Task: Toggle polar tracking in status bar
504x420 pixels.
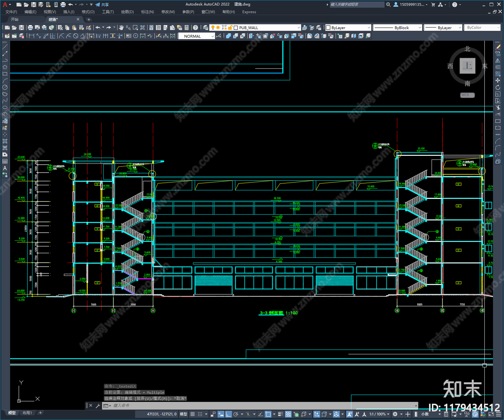Action: [236, 414]
